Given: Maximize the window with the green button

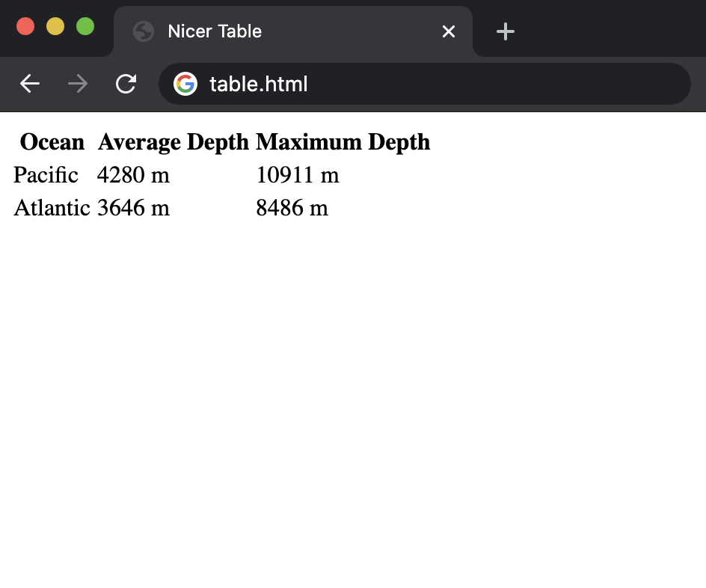Looking at the screenshot, I should (85, 26).
